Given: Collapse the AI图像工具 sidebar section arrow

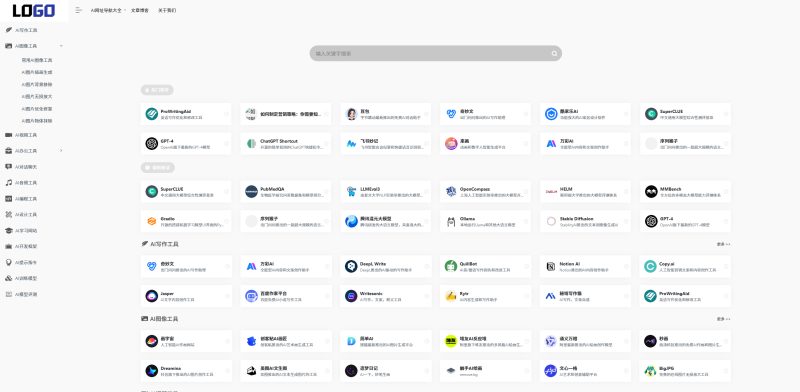Looking at the screenshot, I should 61,46.
